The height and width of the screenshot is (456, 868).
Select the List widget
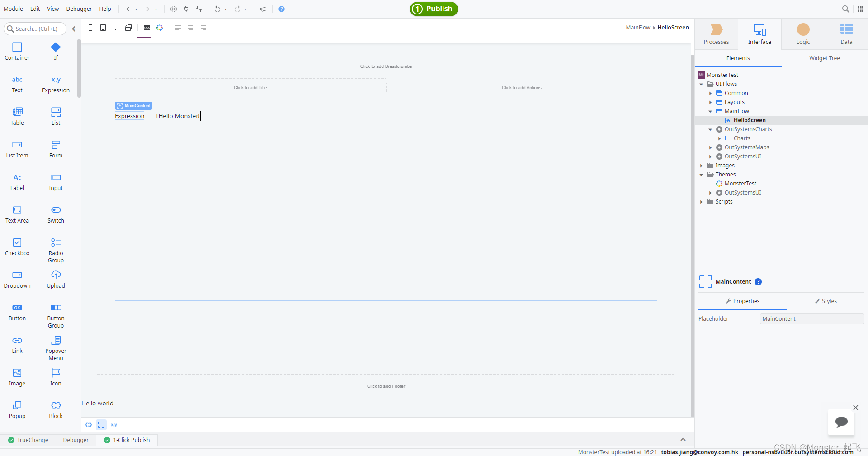point(56,116)
